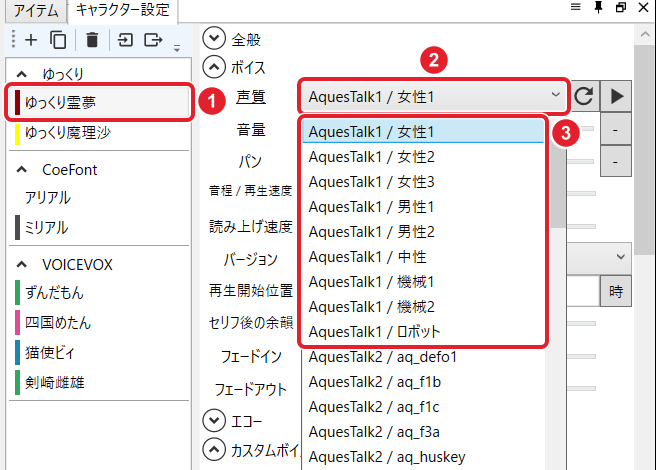Screen dimensions: 656x470
Task: Collapse the CoeFont group
Action: (x=22, y=170)
